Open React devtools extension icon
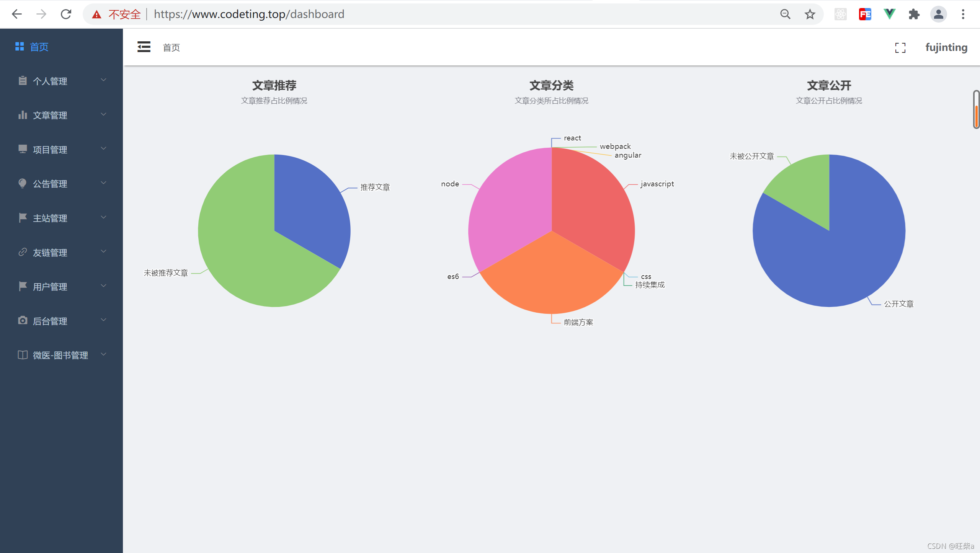 [x=840, y=14]
